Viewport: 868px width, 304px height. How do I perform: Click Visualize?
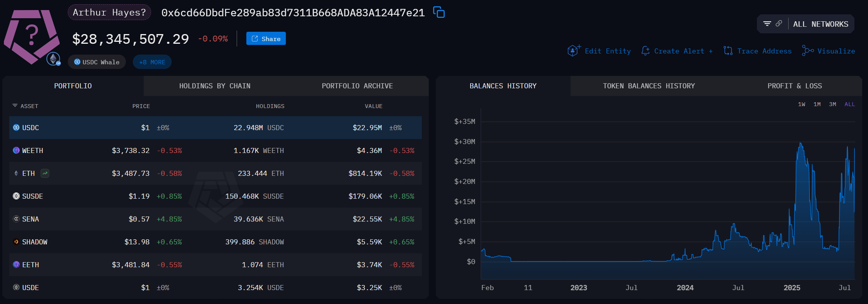coord(836,51)
